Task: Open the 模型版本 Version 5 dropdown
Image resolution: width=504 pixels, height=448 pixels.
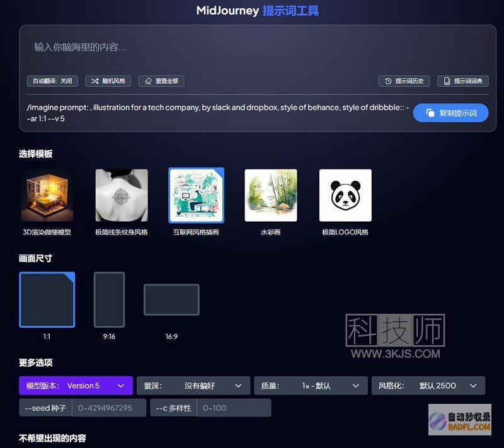Action: click(76, 386)
